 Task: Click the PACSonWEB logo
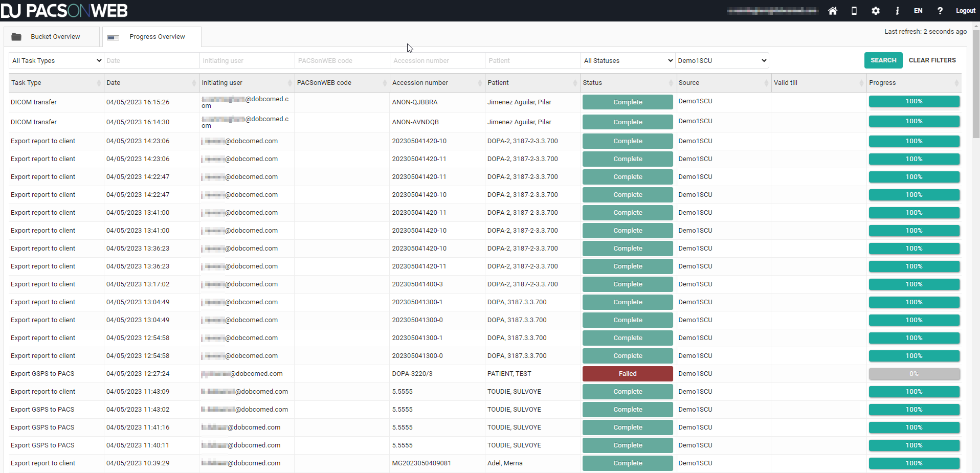tap(64, 11)
